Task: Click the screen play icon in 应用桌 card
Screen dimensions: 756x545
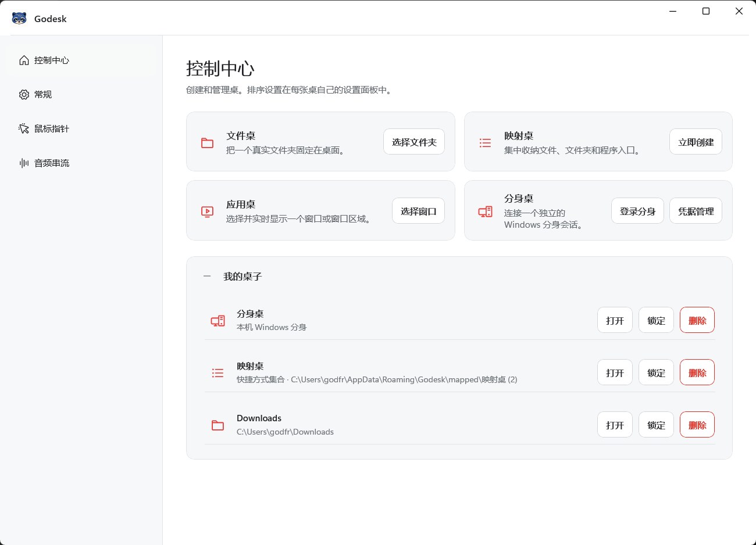Action: (x=208, y=211)
